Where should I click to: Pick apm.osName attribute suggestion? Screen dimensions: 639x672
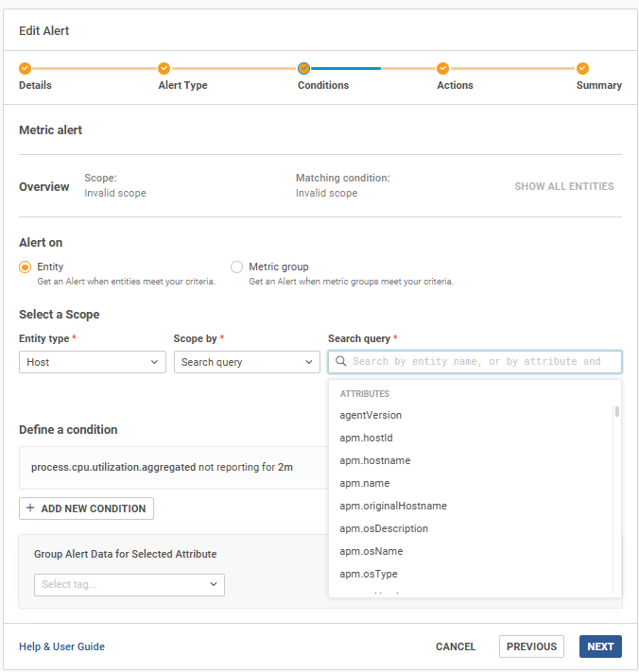pos(371,551)
